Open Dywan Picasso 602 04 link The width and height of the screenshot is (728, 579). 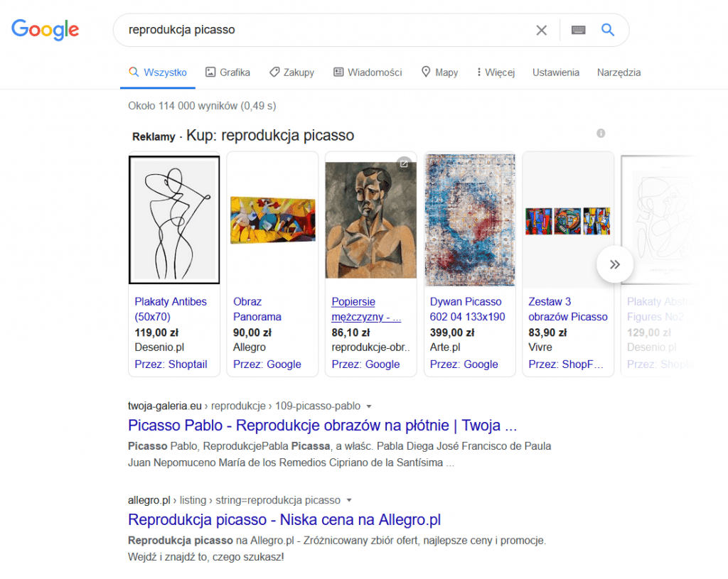(467, 309)
